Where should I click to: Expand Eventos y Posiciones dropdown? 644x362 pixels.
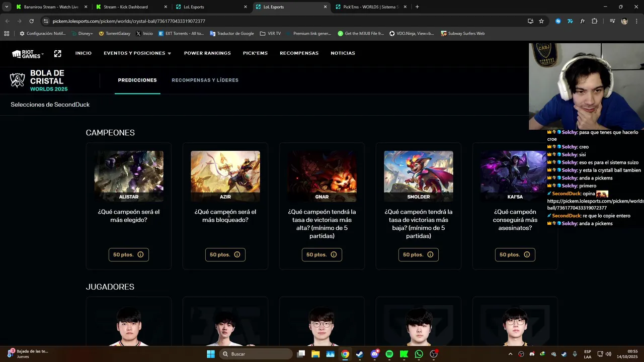click(x=137, y=53)
